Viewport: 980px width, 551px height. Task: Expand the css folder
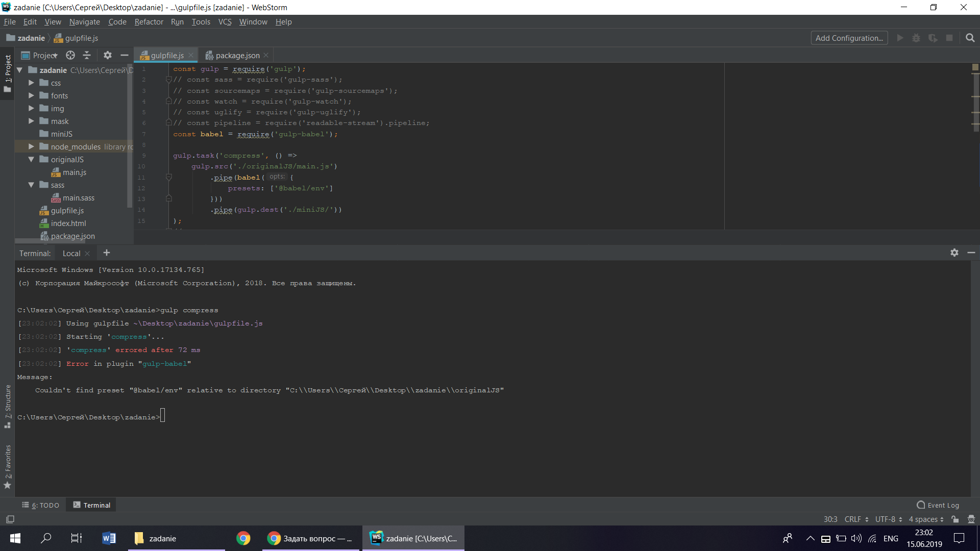pyautogui.click(x=31, y=83)
